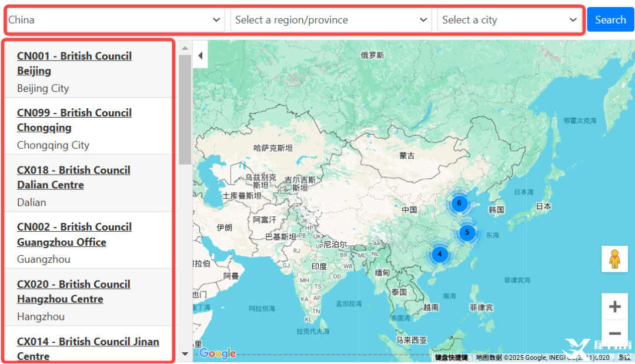Open CX018 - British Council Dalian Centre link
The image size is (635, 364).
73,178
